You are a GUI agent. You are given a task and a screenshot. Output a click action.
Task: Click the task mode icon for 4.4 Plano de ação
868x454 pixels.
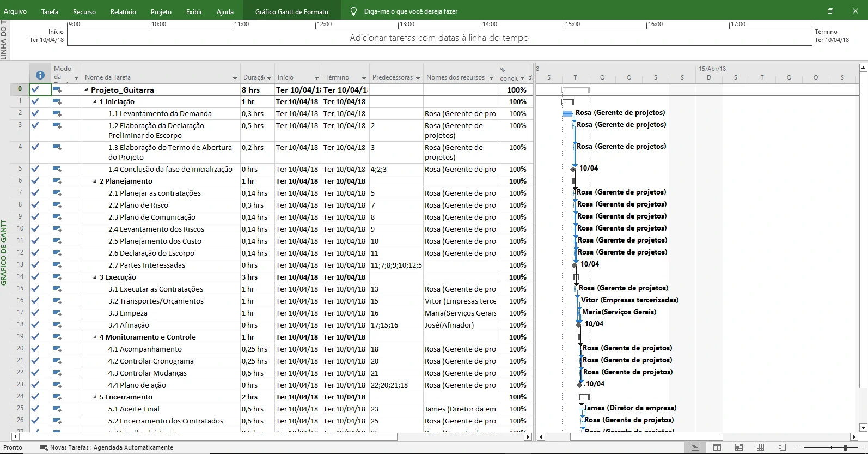57,385
